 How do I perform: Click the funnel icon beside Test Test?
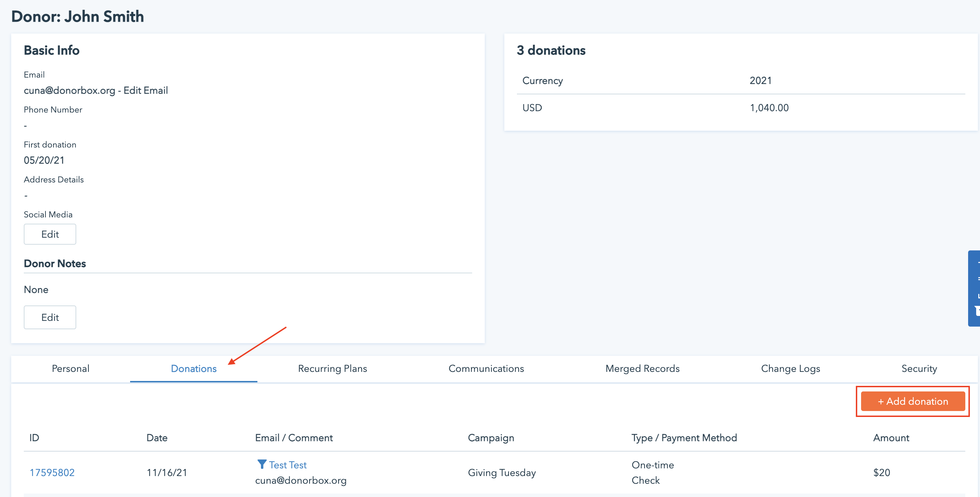pos(262,464)
